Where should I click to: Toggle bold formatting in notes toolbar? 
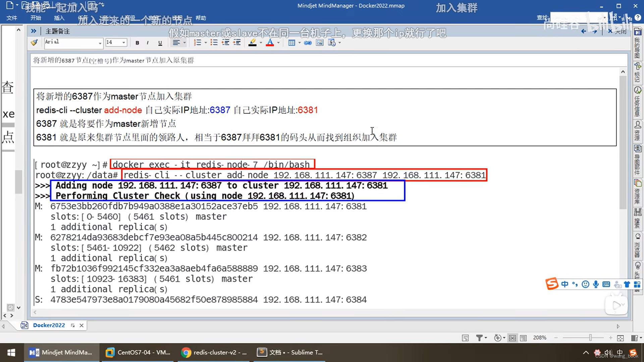[x=137, y=43]
